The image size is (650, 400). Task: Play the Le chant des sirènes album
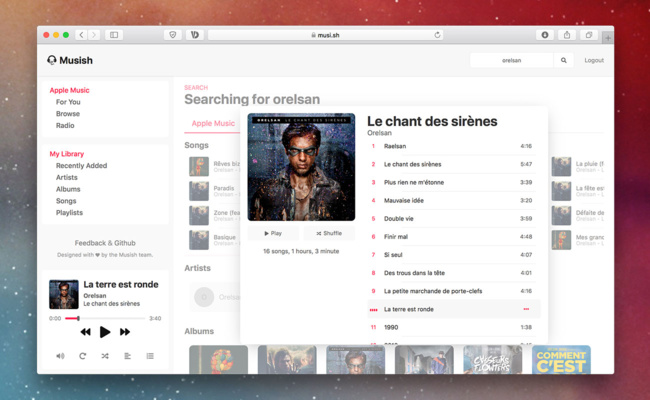273,233
